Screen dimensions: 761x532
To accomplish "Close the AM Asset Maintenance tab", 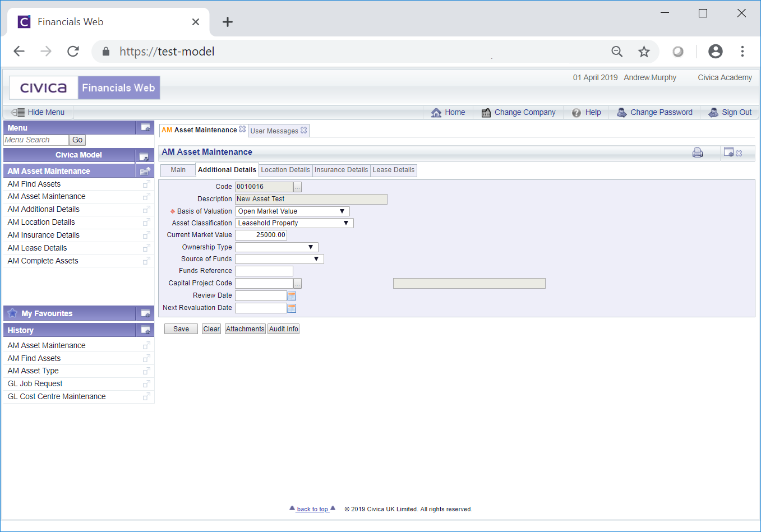I will tap(242, 129).
